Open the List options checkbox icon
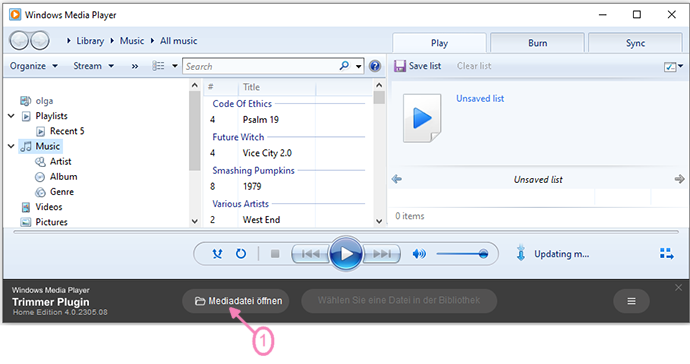 (x=670, y=67)
